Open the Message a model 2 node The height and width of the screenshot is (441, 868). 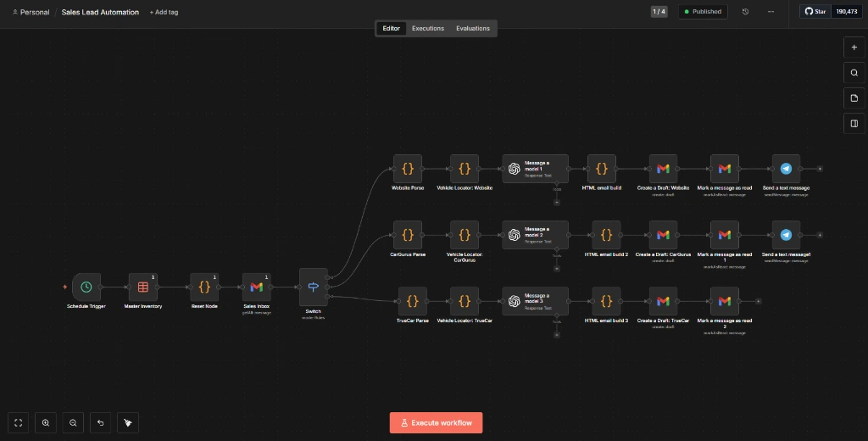pos(536,235)
